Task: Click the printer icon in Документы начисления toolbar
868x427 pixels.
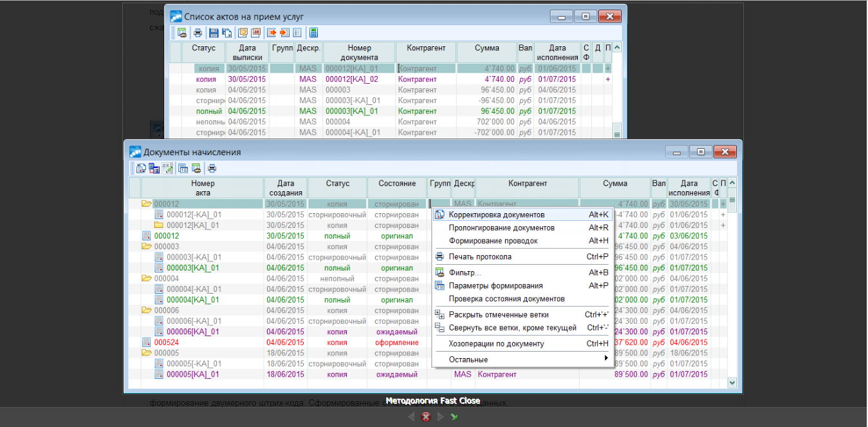Action: click(x=212, y=169)
